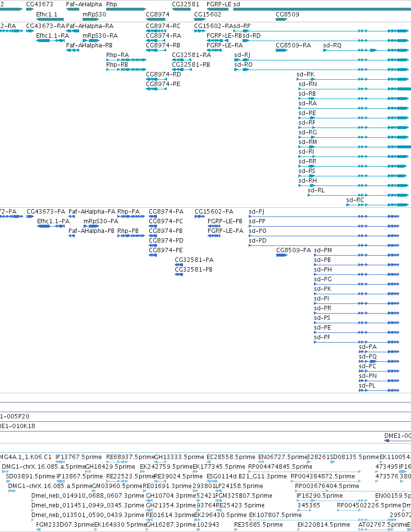The image size is (411, 532).
Task: Click cDNA RP004474845.5prime
Action: (280, 467)
